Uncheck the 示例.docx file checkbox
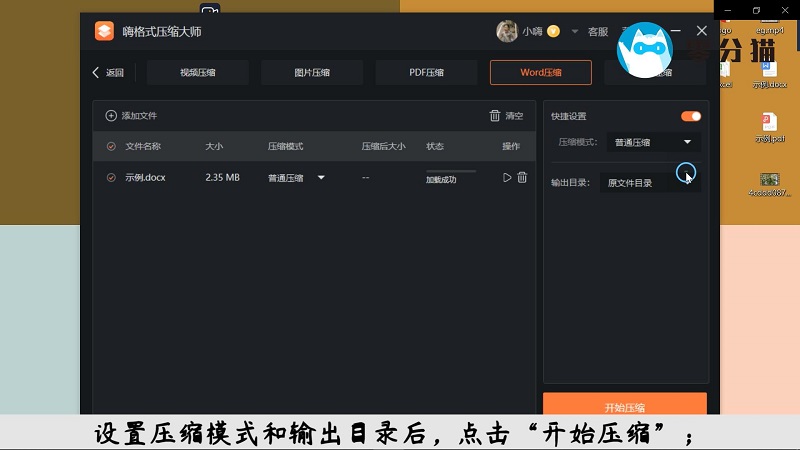Screen dimensions: 800x450 [111, 178]
